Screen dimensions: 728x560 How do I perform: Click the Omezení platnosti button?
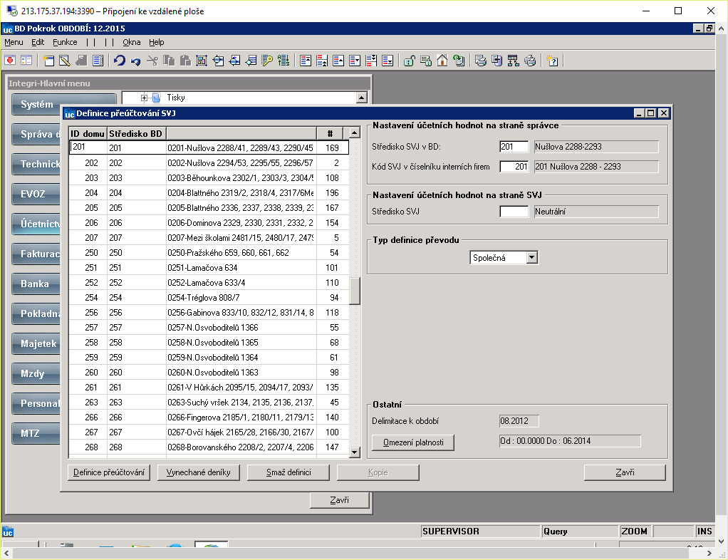tap(413, 442)
